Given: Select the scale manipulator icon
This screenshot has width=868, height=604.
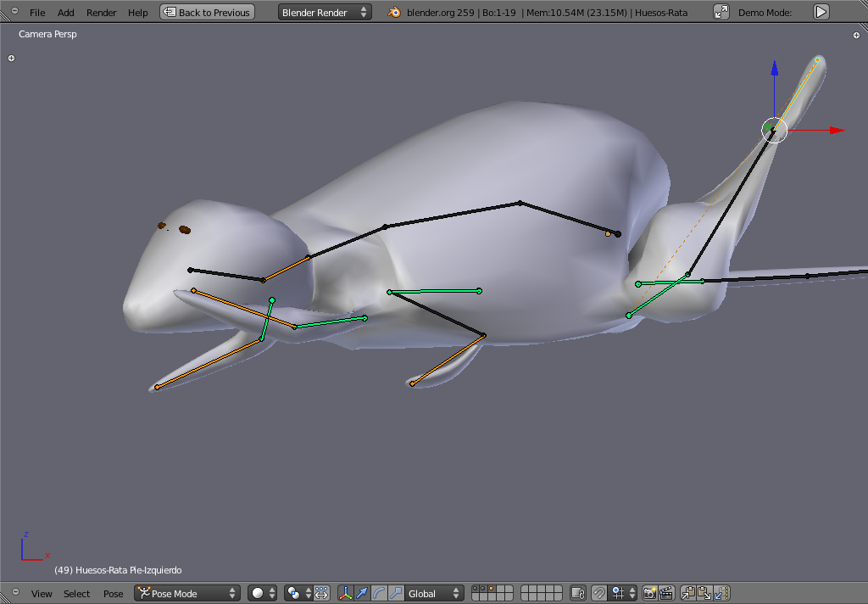Looking at the screenshot, I should pos(396,594).
